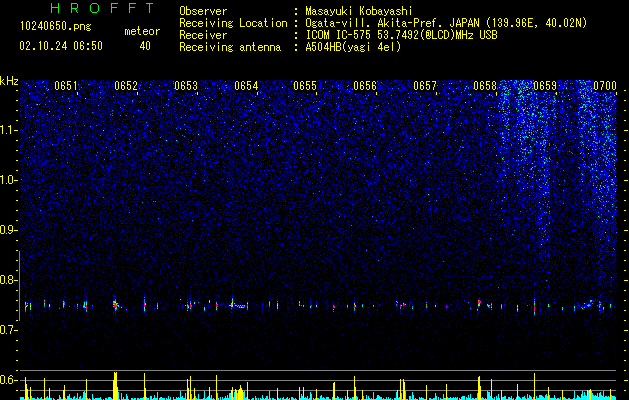Click the 0659 time marker

point(545,86)
